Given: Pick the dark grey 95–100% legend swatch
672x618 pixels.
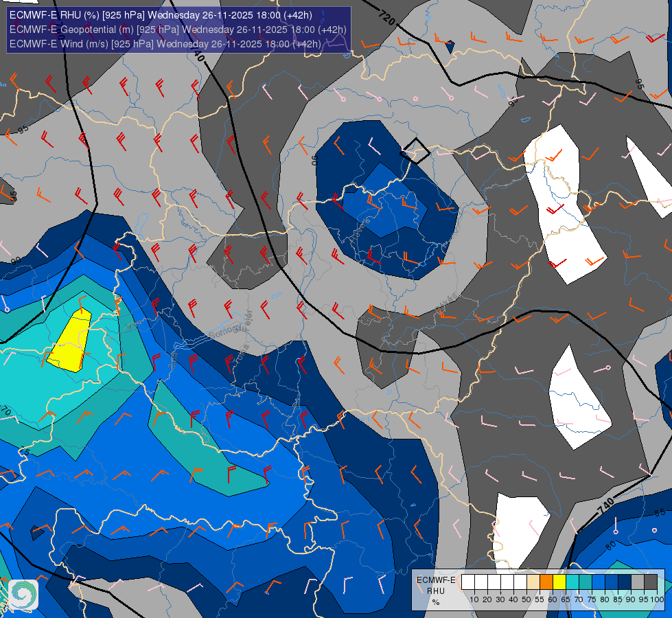Looking at the screenshot, I should [651, 582].
